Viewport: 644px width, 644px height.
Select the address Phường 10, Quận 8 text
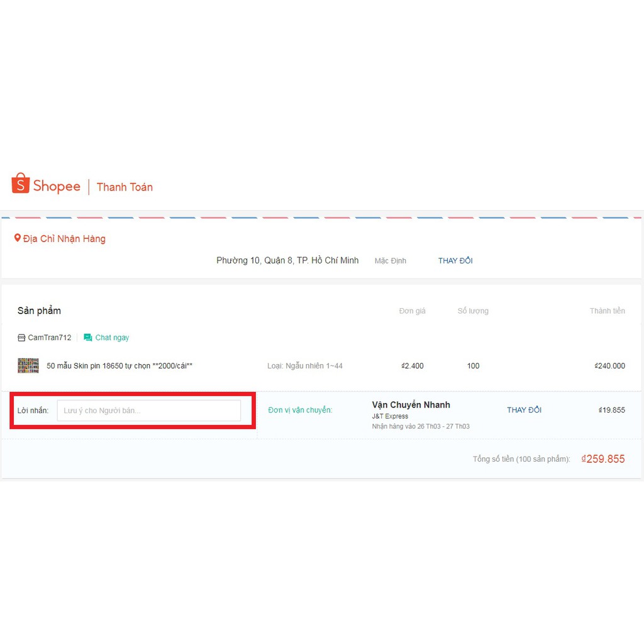[287, 260]
